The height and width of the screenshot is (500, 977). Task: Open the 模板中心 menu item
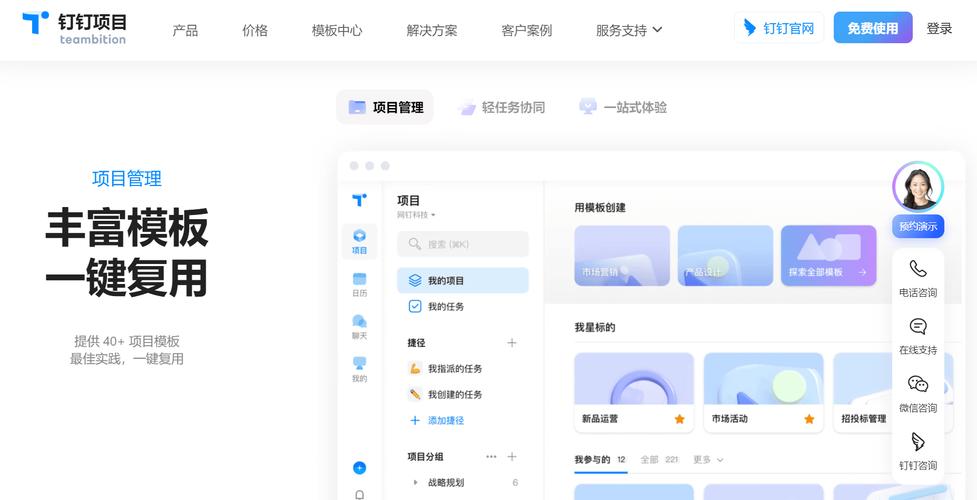pos(337,30)
